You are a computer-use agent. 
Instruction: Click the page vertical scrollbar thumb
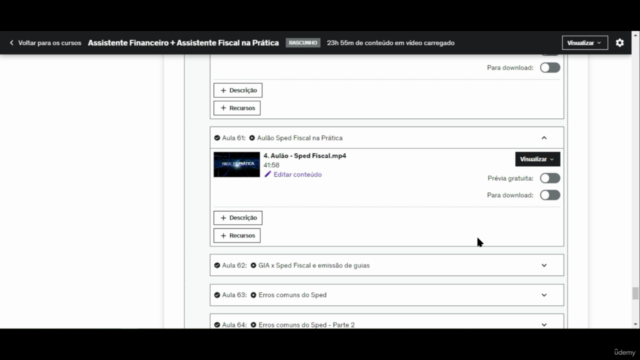635,293
